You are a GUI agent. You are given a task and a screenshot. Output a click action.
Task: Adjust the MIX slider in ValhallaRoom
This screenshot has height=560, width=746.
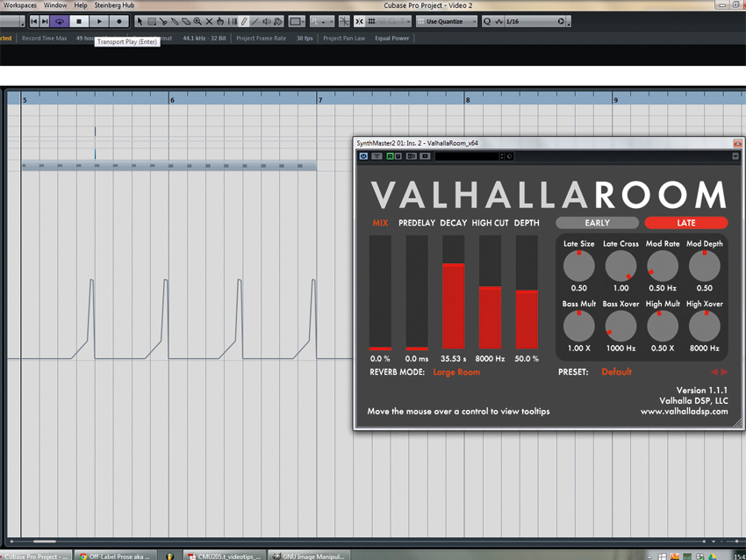pyautogui.click(x=380, y=292)
